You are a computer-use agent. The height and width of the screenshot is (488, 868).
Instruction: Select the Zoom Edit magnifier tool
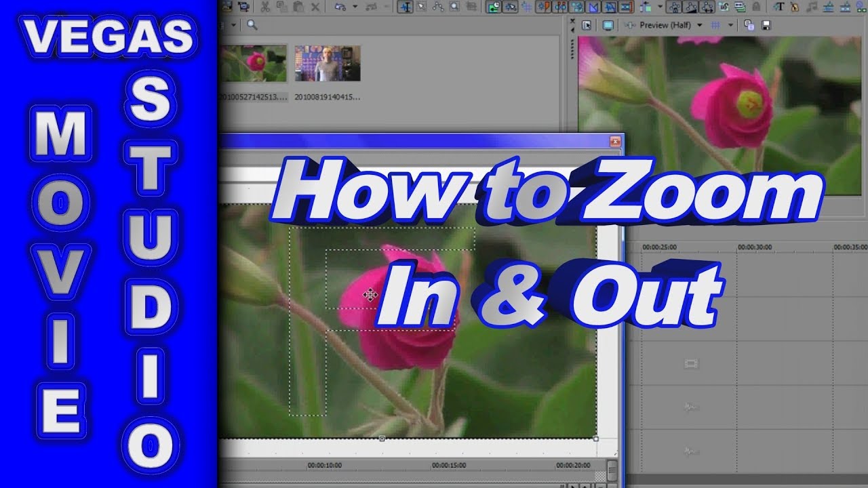(454, 7)
